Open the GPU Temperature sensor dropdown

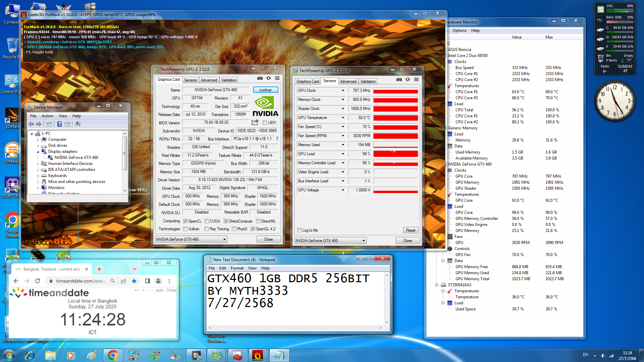tap(343, 118)
